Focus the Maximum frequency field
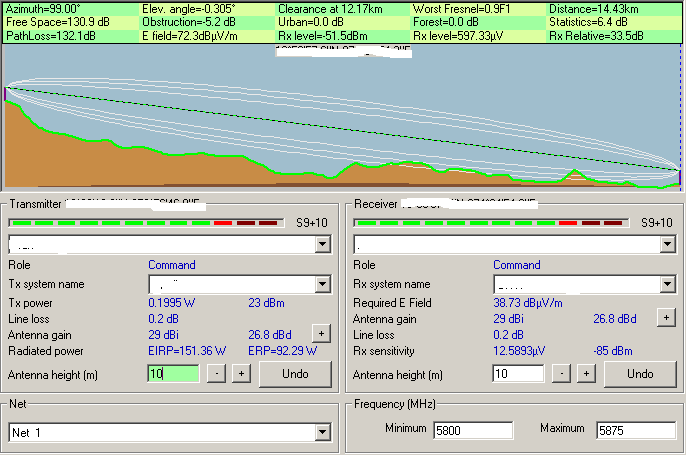 click(635, 430)
